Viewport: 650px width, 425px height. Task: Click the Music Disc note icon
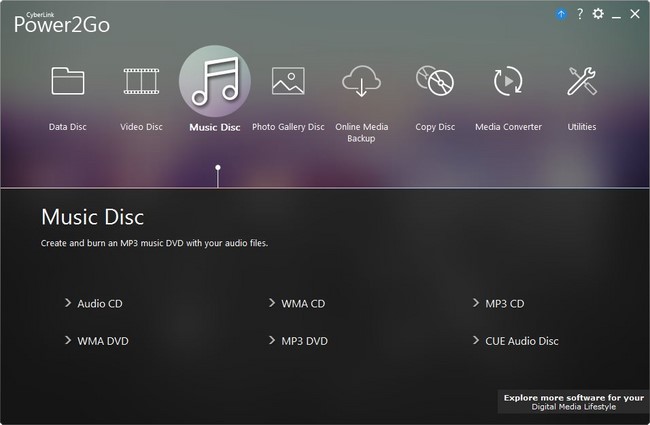tap(215, 81)
